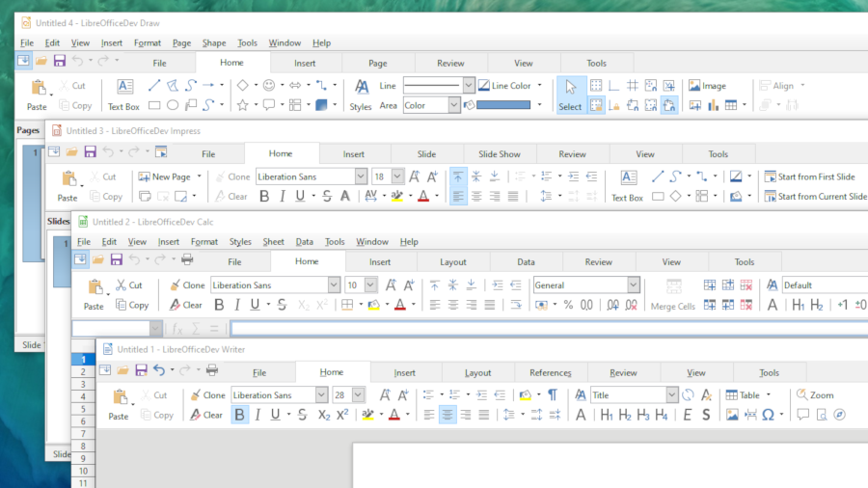This screenshot has height=488, width=868.
Task: Click Table button in Writer
Action: pos(744,395)
